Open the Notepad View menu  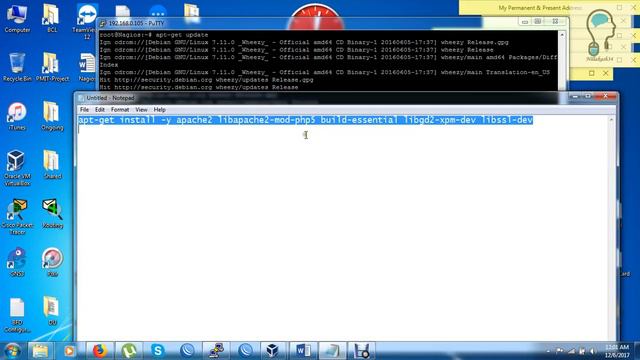point(141,110)
